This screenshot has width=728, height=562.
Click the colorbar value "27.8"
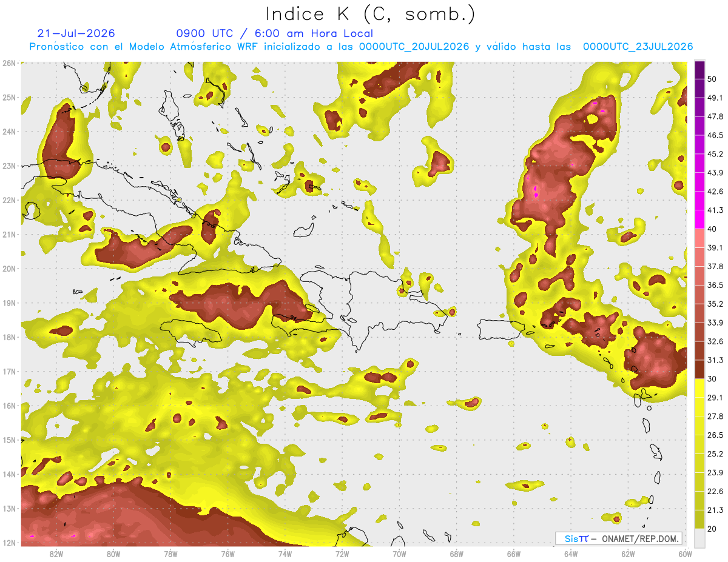pyautogui.click(x=715, y=416)
